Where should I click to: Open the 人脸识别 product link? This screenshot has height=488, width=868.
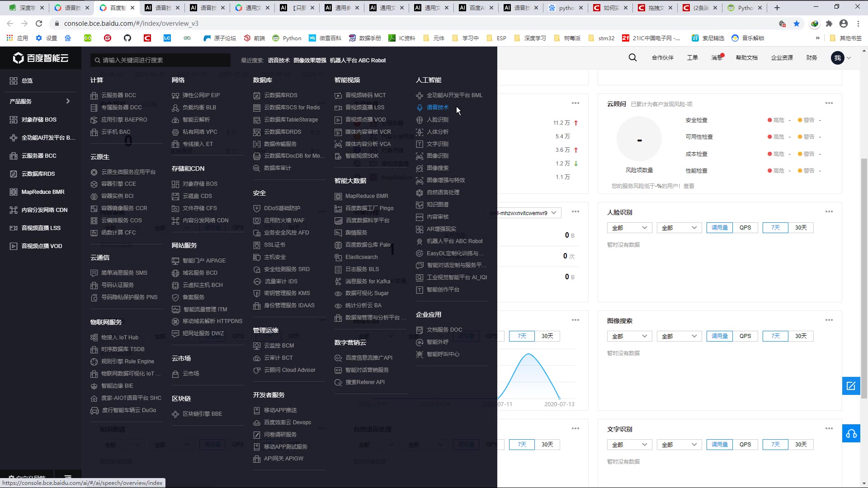point(437,120)
